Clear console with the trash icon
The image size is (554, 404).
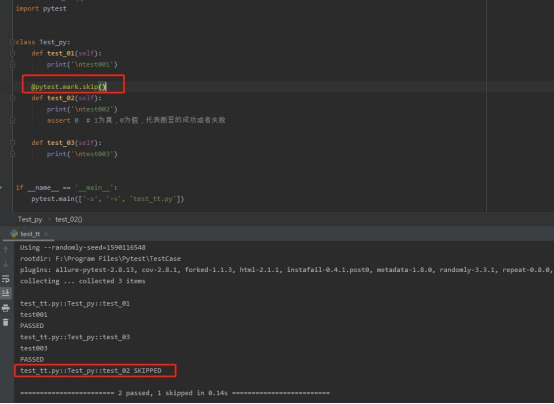6,322
